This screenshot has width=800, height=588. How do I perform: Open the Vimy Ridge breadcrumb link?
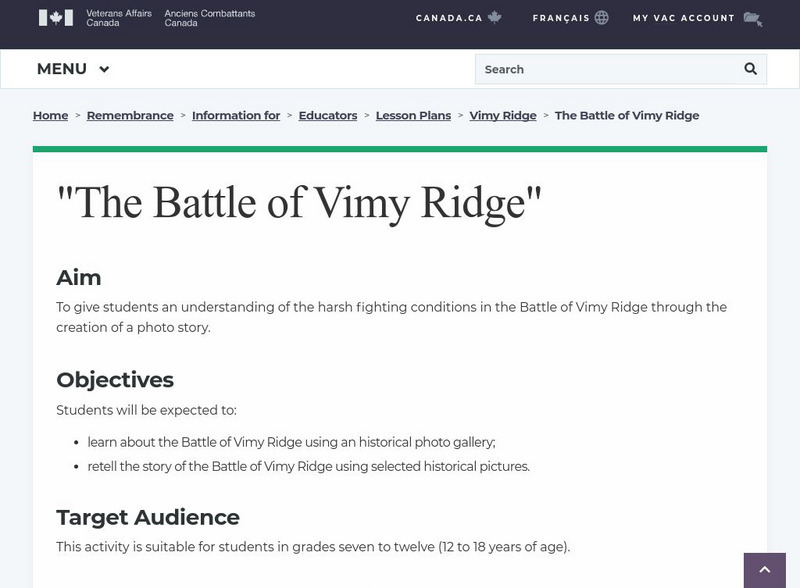[x=503, y=115]
